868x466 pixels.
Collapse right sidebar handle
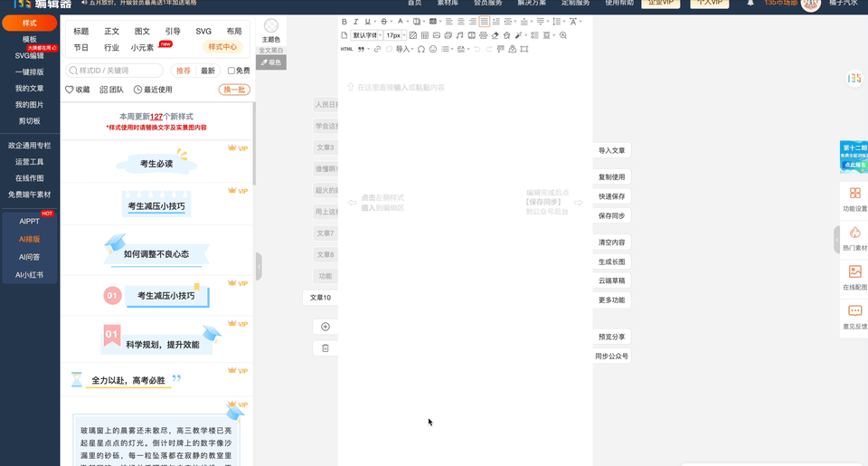(836, 240)
